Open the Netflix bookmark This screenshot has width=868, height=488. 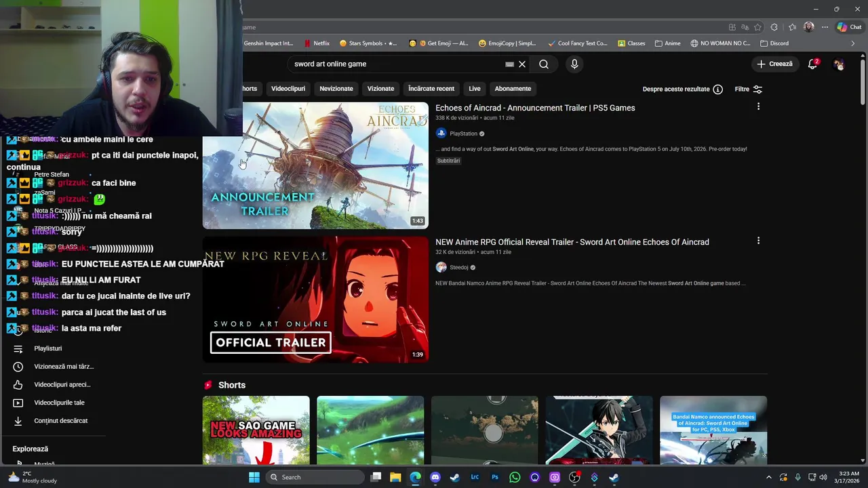[317, 43]
